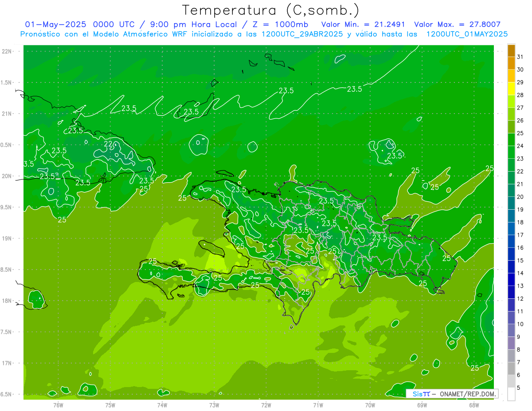Click the '19N' latitude axis label
The width and height of the screenshot is (532, 411).
(7, 239)
